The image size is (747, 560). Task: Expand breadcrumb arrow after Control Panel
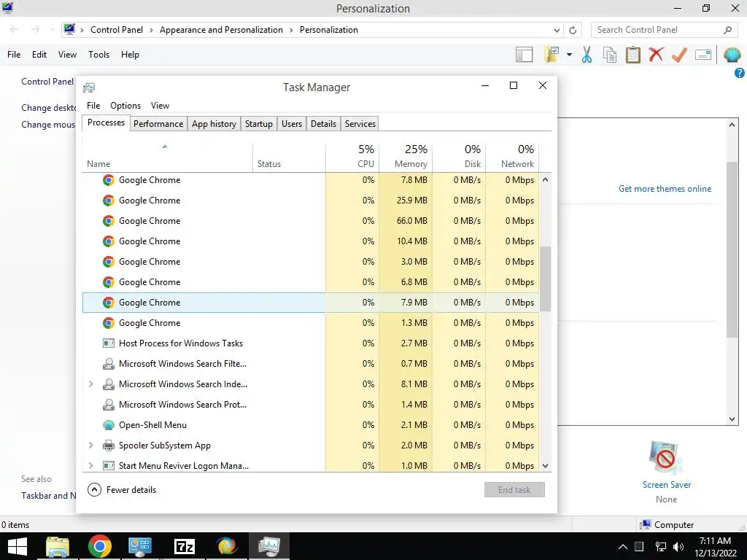[x=151, y=30]
